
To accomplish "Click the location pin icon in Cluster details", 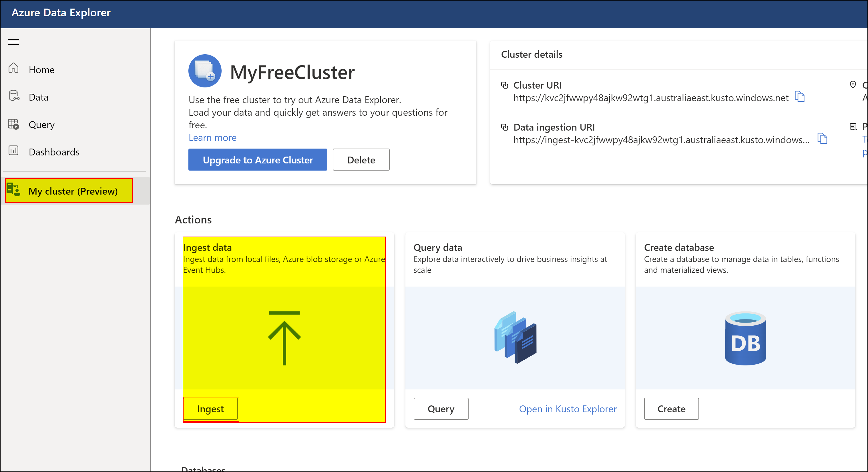I will point(853,85).
